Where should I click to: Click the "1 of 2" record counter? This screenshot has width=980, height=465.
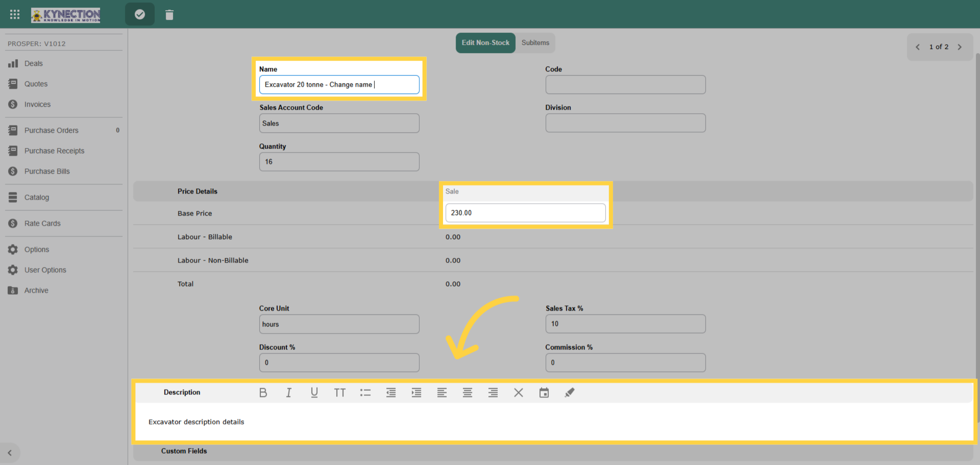point(939,47)
